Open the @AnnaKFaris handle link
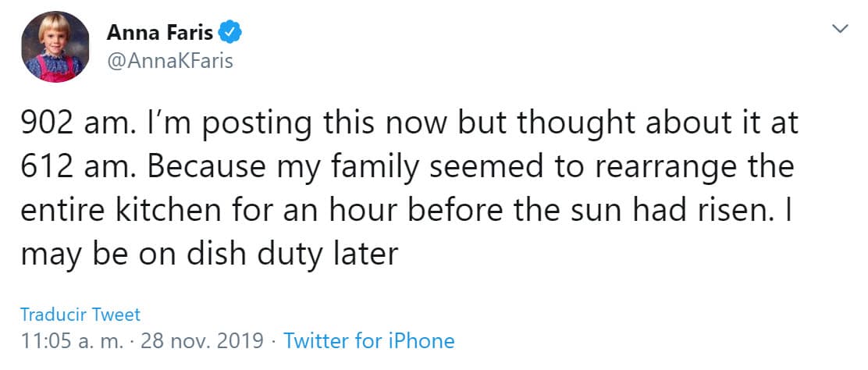Screen dimensions: 868x370 pyautogui.click(x=169, y=61)
